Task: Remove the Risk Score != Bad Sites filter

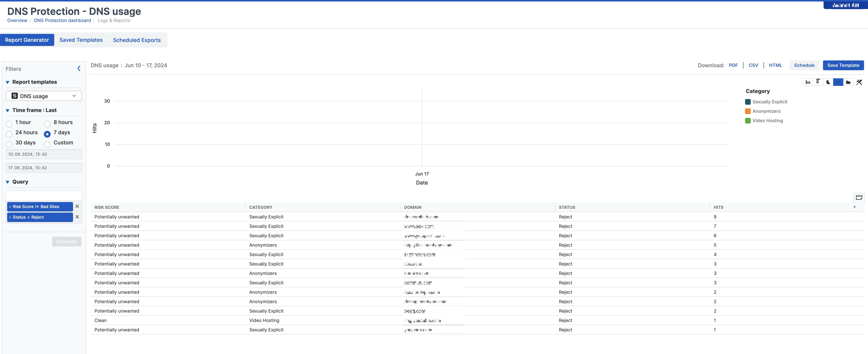Action: (x=77, y=206)
